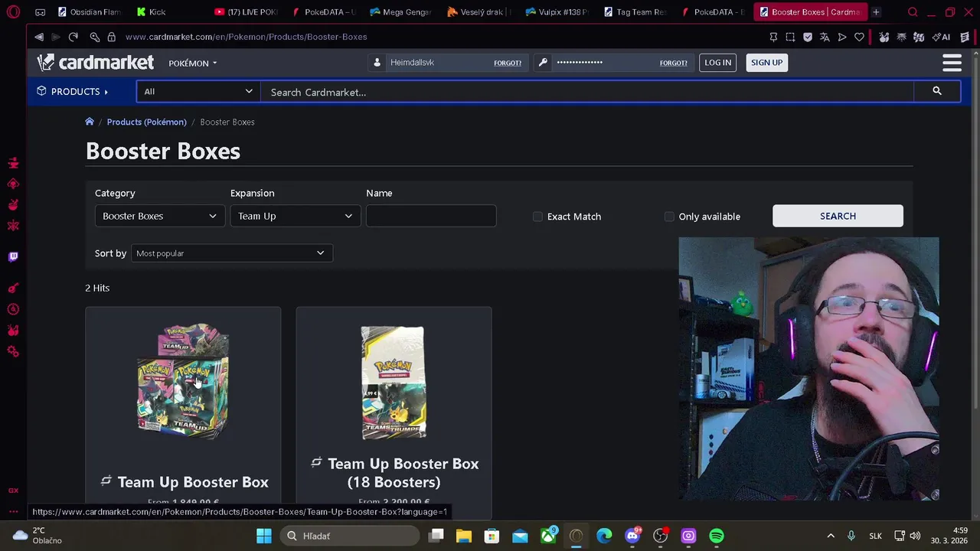This screenshot has height=551, width=980.
Task: Switch to the Veselý drak tab
Action: click(479, 12)
